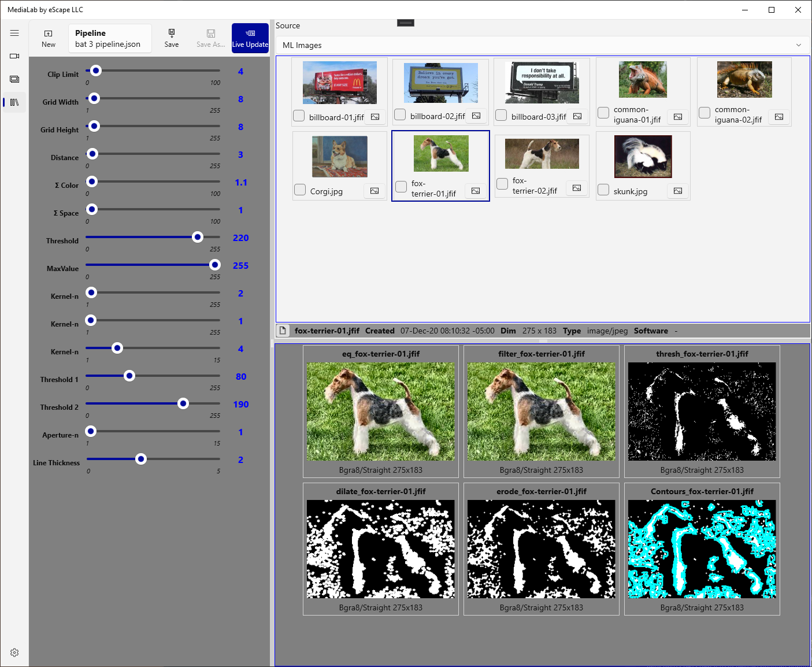
Task: Select the common-iguana-01 thumbnail image
Action: (x=643, y=79)
